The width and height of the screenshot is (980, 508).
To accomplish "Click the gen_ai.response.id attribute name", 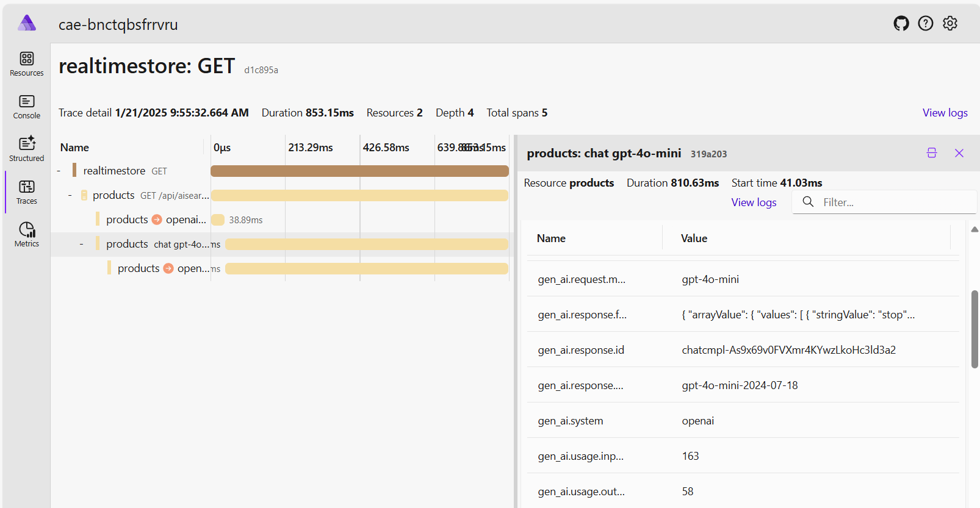I will [581, 350].
